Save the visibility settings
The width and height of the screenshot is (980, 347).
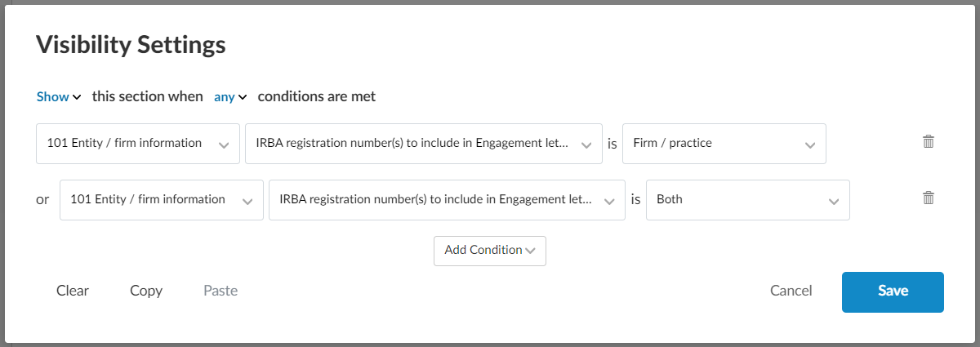893,291
